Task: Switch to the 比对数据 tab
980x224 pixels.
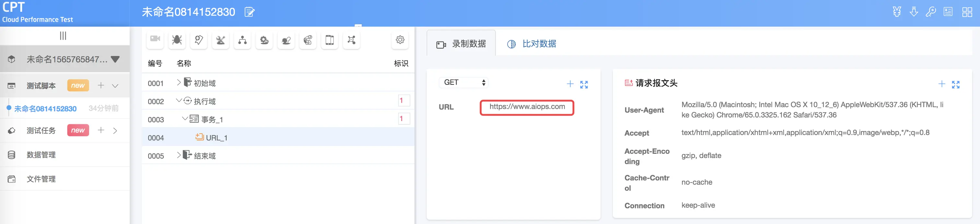Action: pos(532,44)
